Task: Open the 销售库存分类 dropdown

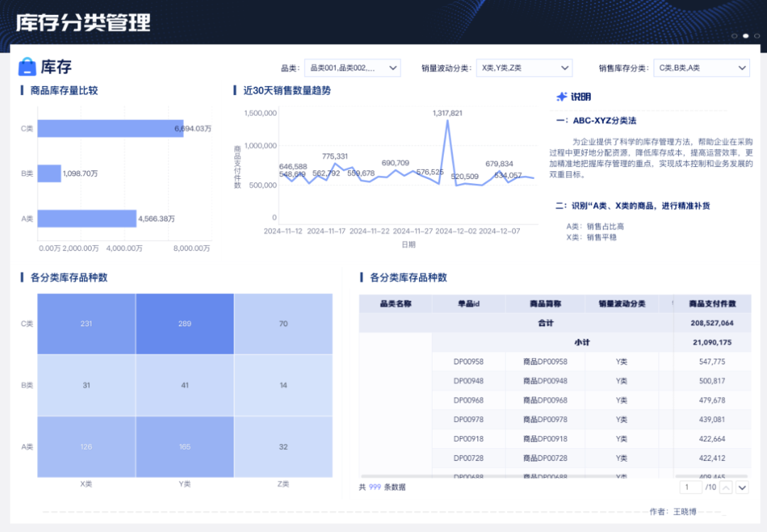Action: [702, 68]
